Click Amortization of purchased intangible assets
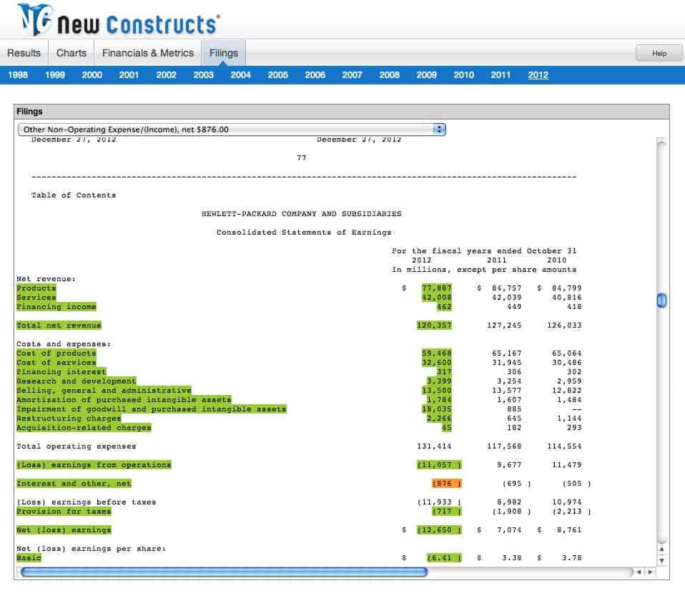Viewport: 685px width, 616px height. coord(124,400)
